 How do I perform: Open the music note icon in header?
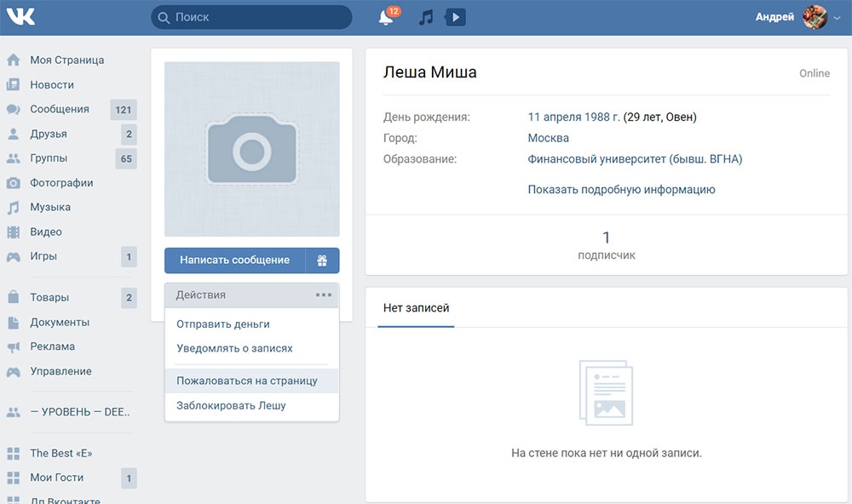tap(427, 18)
